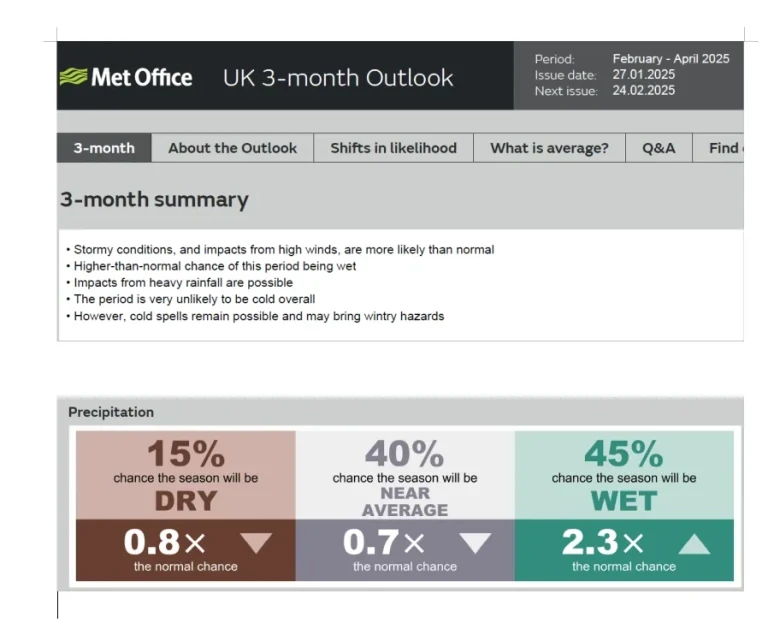780x629 pixels.
Task: Click the up arrow beside 2.3×
Action: click(x=694, y=543)
